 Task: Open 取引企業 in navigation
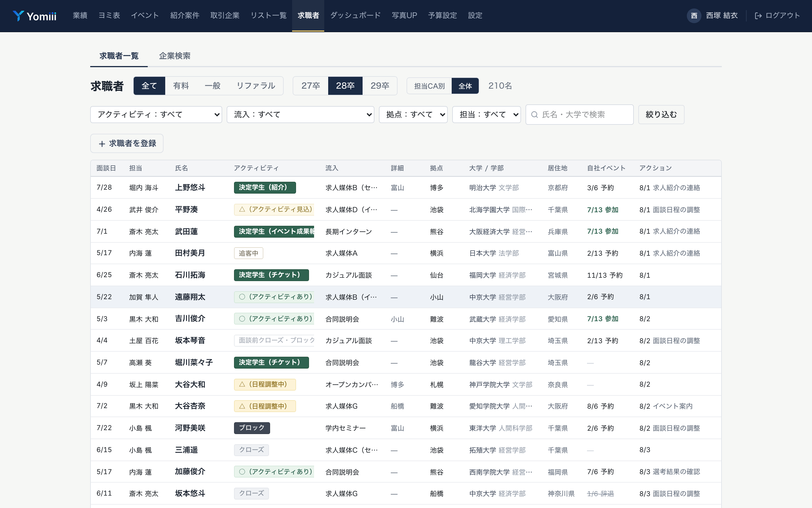click(225, 16)
